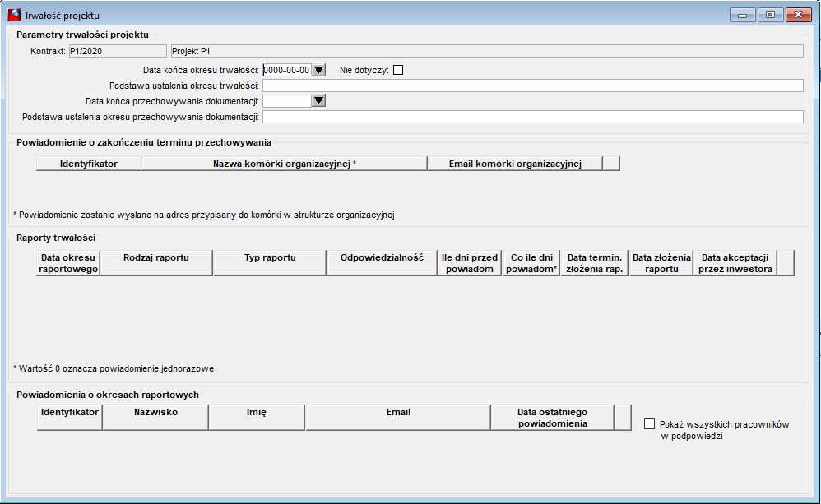
Task: Click the date field showing 0000-00-00
Action: 287,70
